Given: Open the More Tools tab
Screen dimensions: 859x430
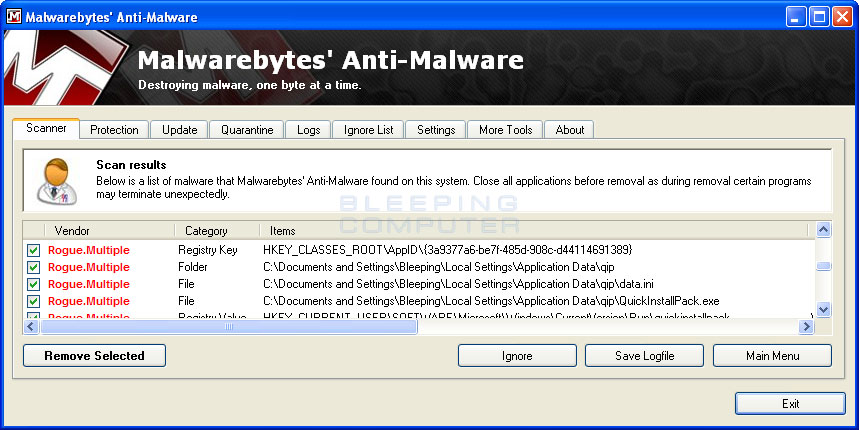Looking at the screenshot, I should (x=506, y=130).
